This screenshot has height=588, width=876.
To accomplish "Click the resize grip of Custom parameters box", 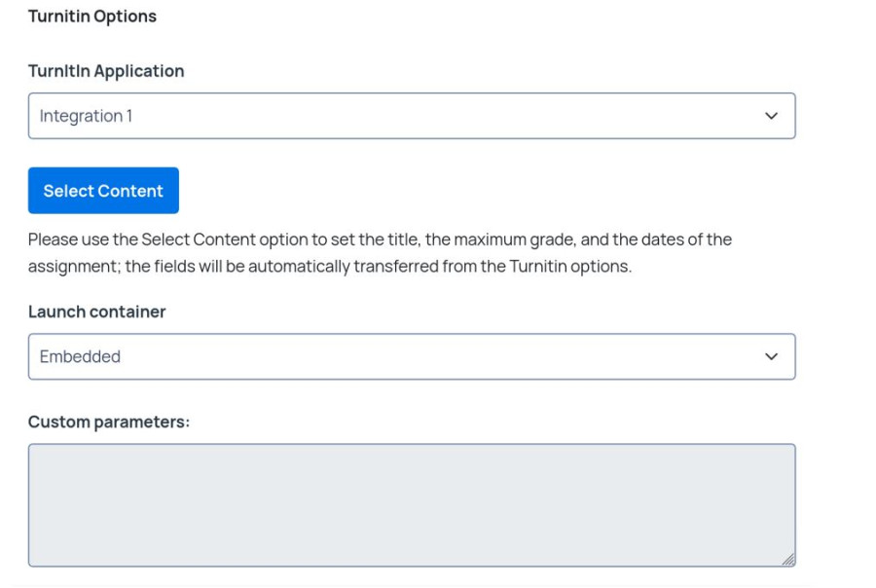I will (788, 558).
